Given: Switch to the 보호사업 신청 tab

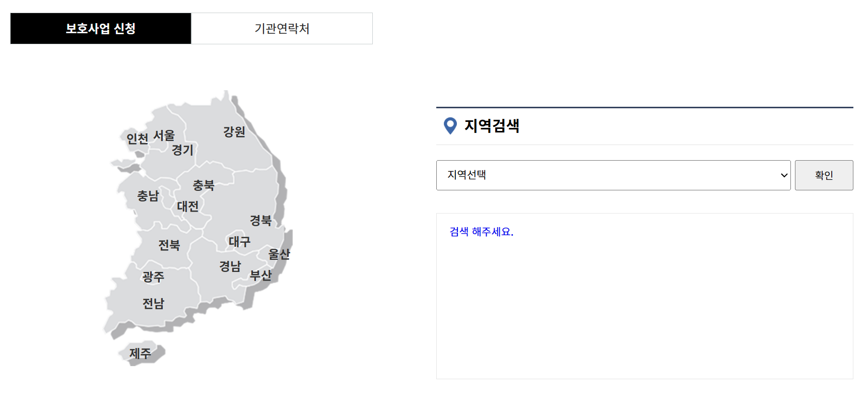Looking at the screenshot, I should tap(101, 29).
